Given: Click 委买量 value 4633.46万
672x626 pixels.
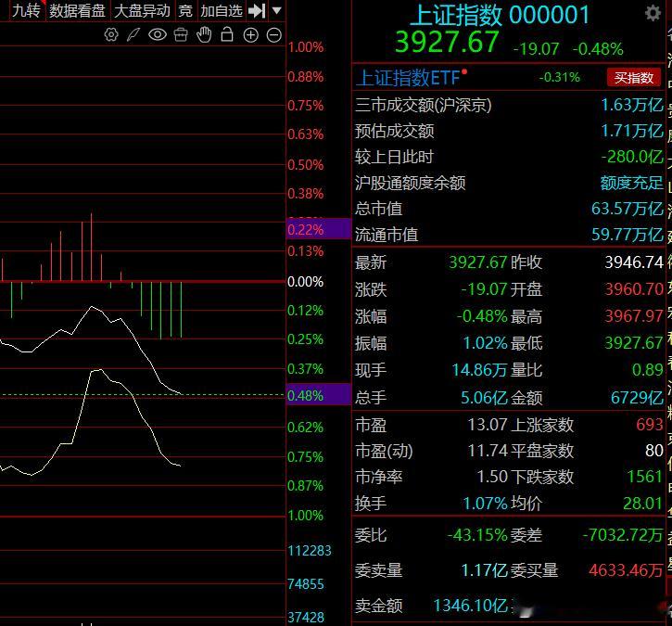Looking at the screenshot, I should [x=626, y=570].
